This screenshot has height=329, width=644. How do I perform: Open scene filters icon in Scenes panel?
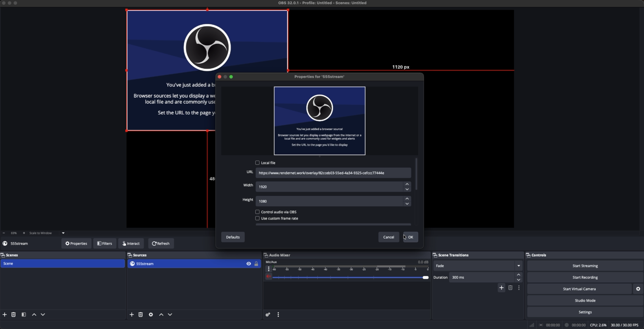(24, 315)
